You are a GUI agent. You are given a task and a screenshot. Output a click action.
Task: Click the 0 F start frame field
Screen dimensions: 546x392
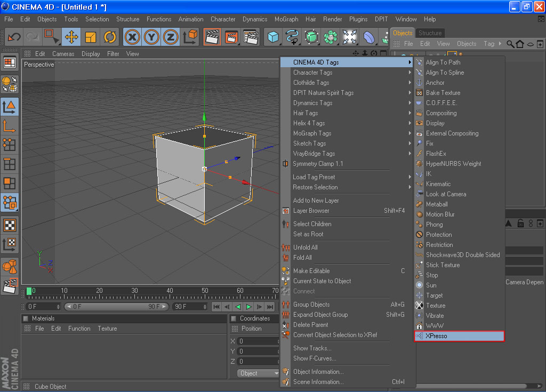click(44, 307)
